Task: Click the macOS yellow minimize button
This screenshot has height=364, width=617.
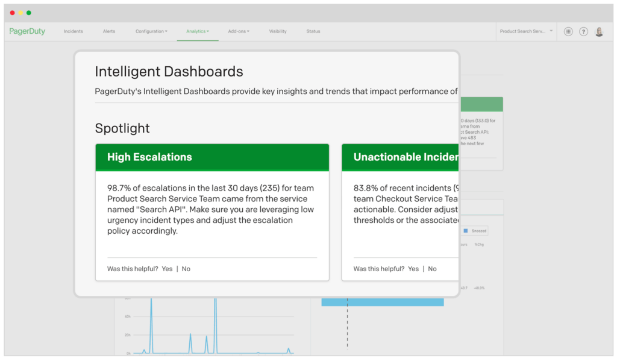Action: [x=20, y=13]
